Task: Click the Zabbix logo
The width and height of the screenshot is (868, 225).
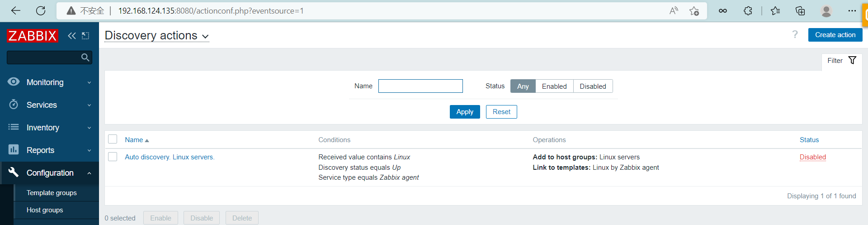Action: coord(33,36)
